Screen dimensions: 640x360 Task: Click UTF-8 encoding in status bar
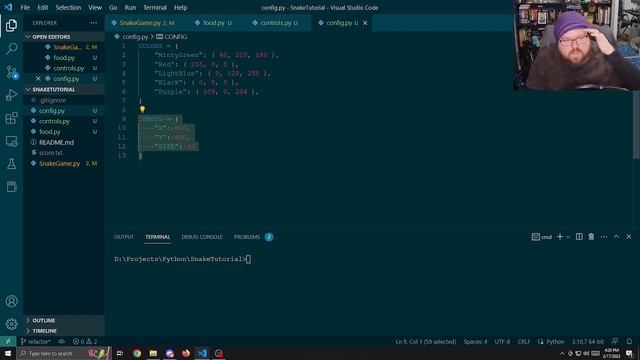click(502, 341)
